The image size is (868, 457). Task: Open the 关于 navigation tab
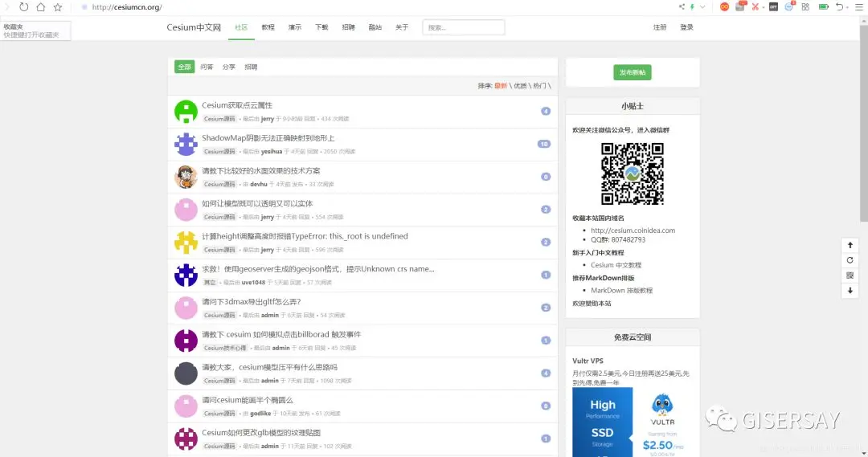402,27
